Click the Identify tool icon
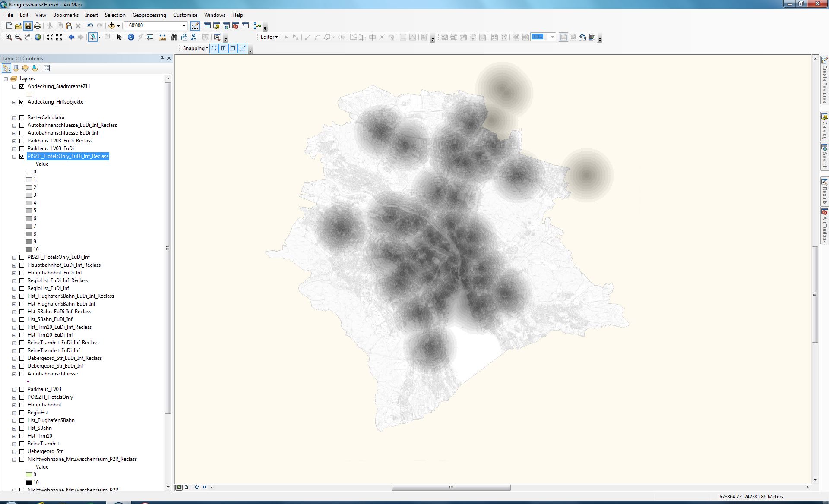829x504 pixels. [x=131, y=37]
